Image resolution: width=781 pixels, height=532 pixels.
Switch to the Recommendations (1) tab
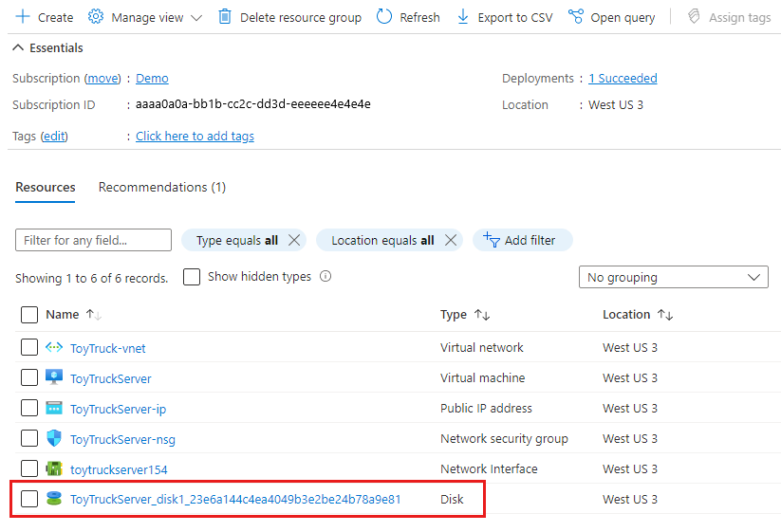pyautogui.click(x=162, y=187)
